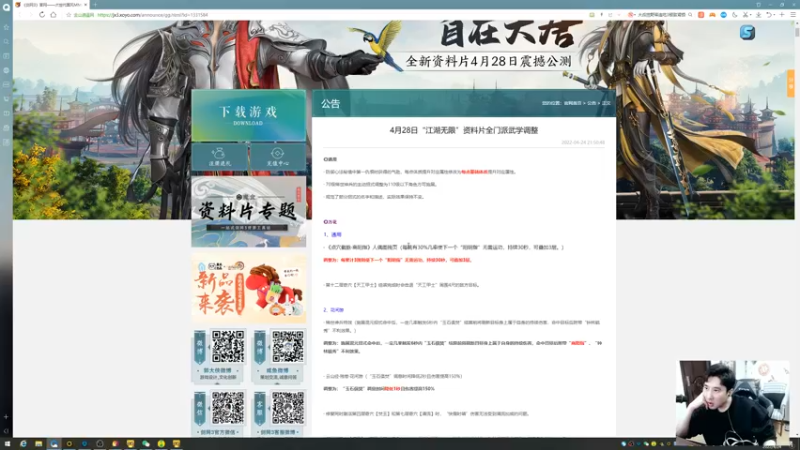Click the sidebar favorites star icon
Screen dimensions: 800x450
[6, 27]
